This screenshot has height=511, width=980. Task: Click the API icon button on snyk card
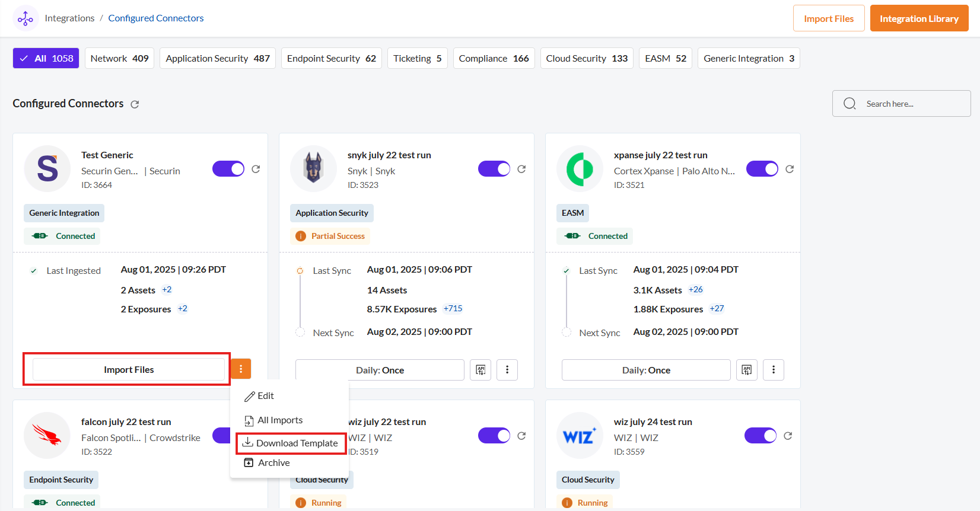click(x=481, y=370)
